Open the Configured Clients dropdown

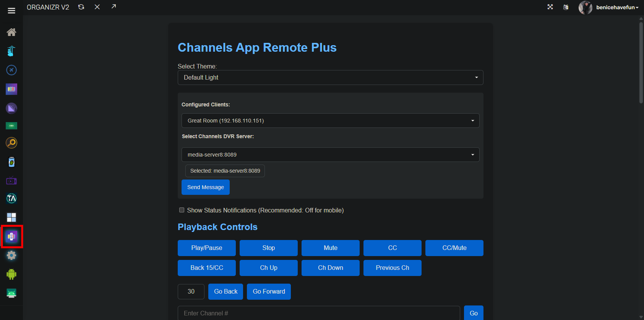coord(330,121)
